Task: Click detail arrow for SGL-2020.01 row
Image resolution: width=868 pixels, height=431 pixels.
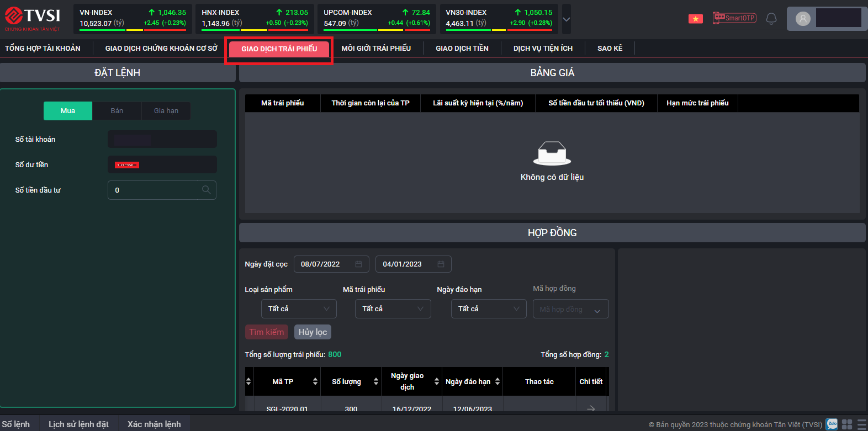Action: coord(591,408)
